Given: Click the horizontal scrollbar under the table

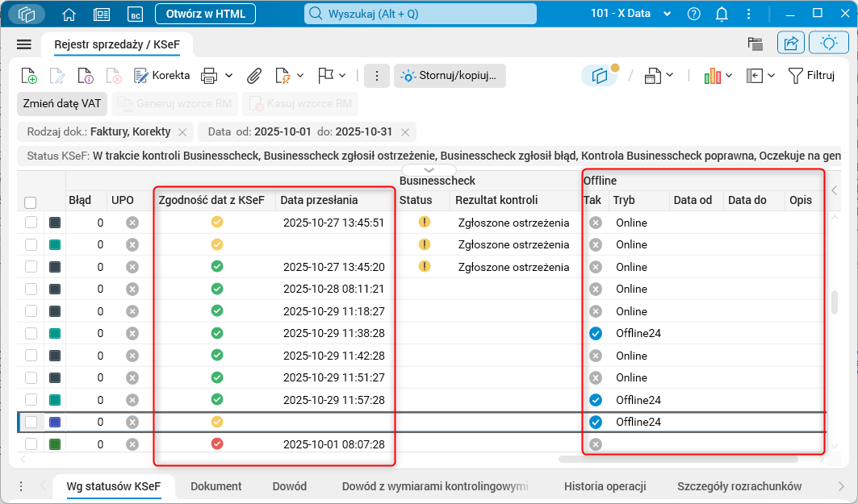Looking at the screenshot, I should (677, 460).
